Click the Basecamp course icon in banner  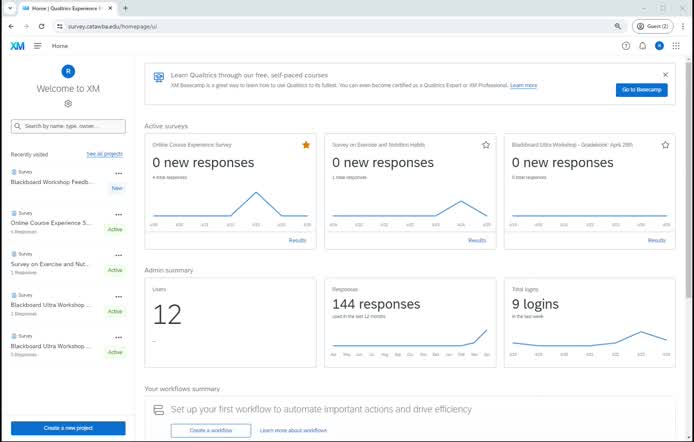coord(158,77)
